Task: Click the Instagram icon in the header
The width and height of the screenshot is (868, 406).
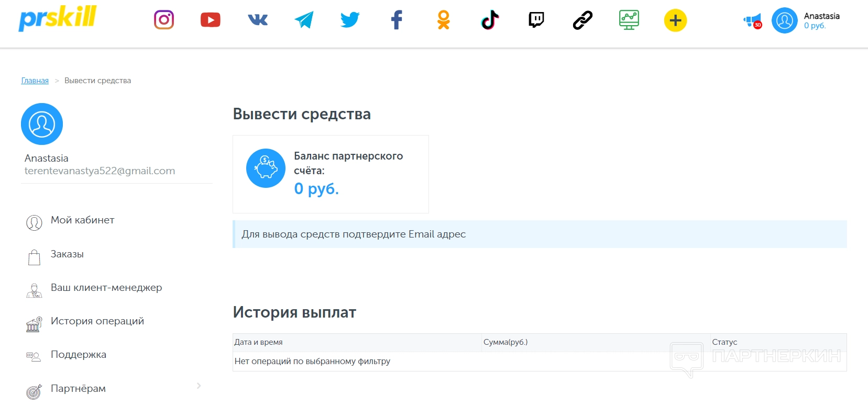Action: tap(164, 20)
